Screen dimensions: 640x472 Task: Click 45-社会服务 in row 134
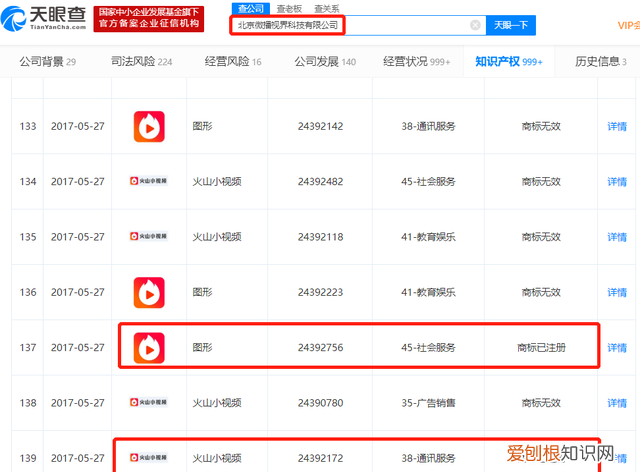pos(428,182)
